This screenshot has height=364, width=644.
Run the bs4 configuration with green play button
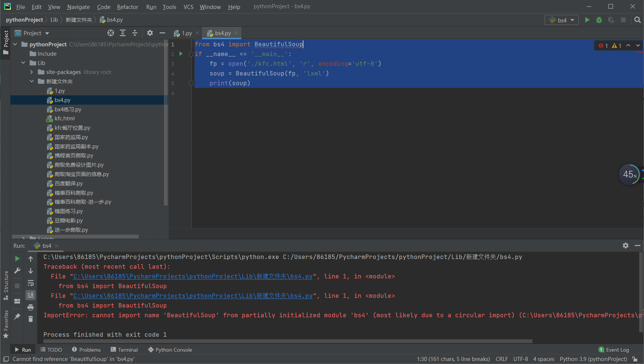[587, 20]
